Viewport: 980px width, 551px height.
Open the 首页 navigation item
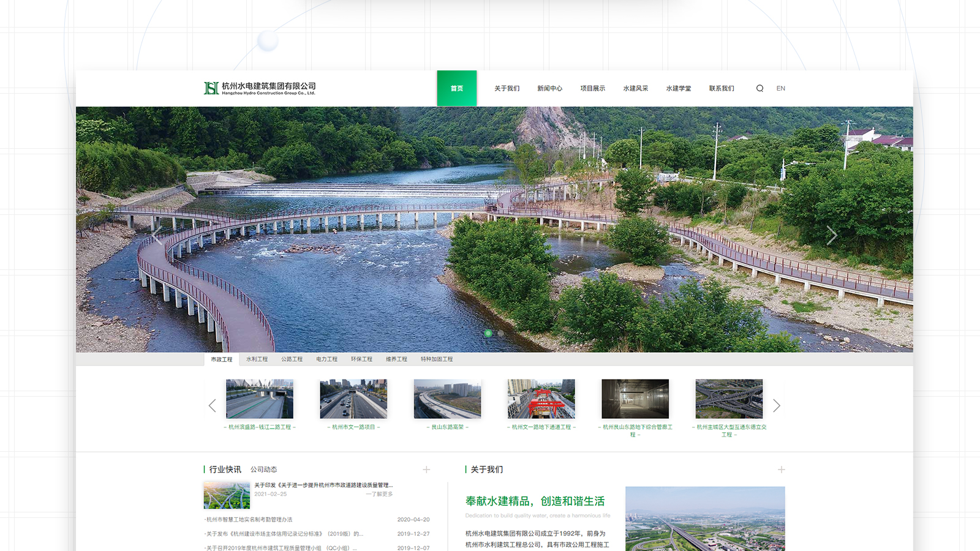pyautogui.click(x=456, y=88)
